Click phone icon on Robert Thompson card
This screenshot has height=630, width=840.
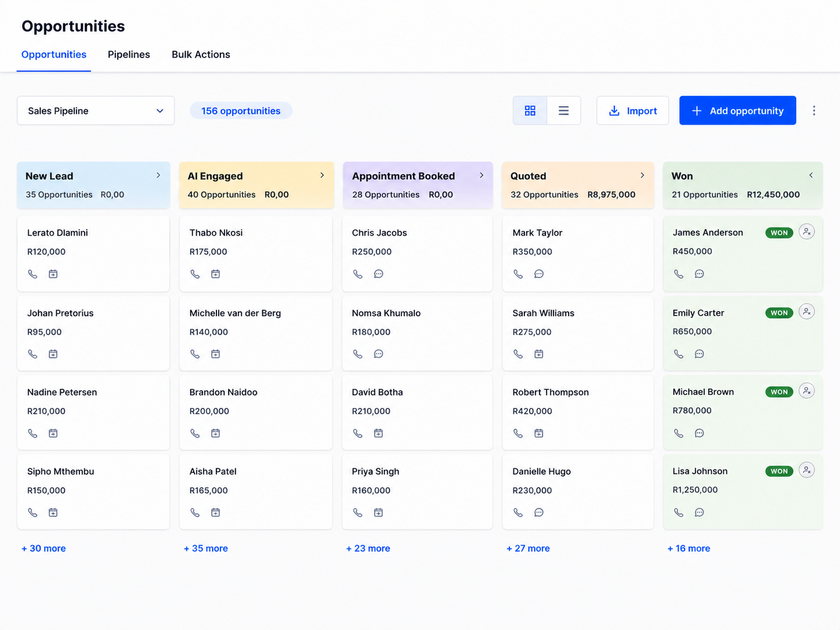(518, 433)
